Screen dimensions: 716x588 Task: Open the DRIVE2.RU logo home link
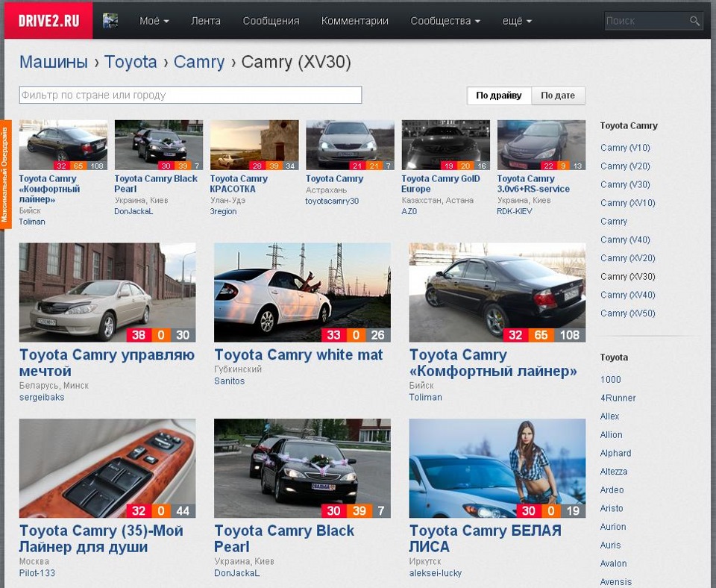[48, 21]
